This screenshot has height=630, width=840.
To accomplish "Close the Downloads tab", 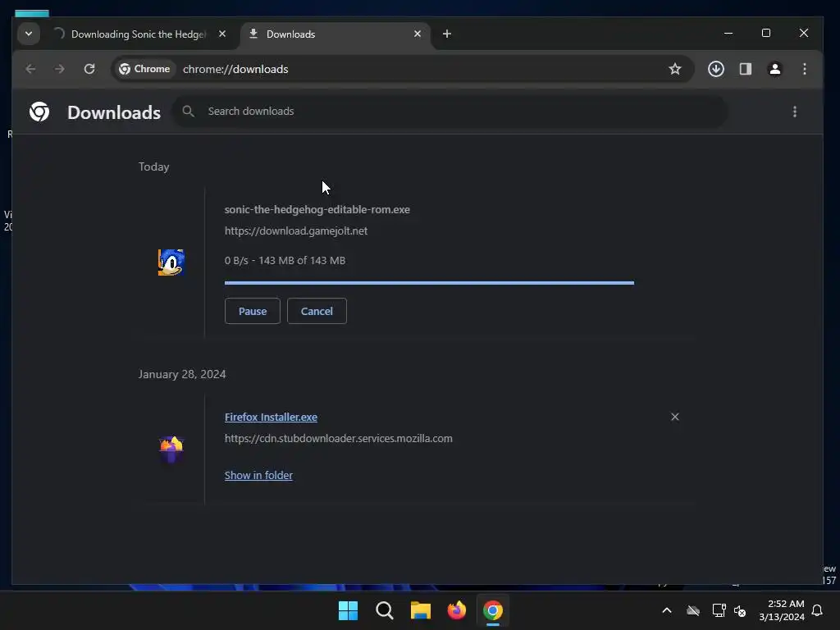I will 418,34.
